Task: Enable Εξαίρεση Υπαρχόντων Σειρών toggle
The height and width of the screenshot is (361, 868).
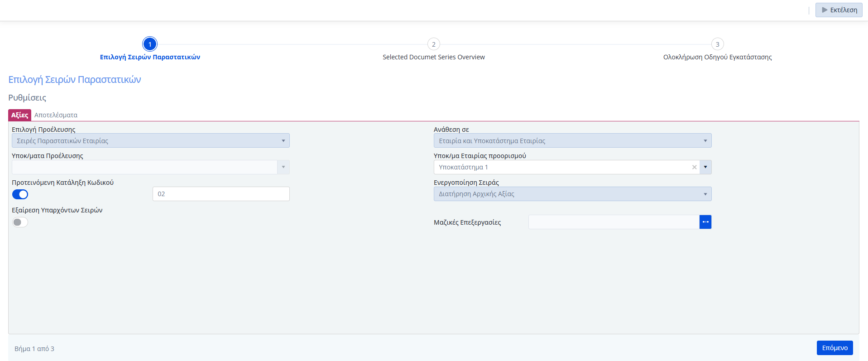Action: [x=20, y=222]
